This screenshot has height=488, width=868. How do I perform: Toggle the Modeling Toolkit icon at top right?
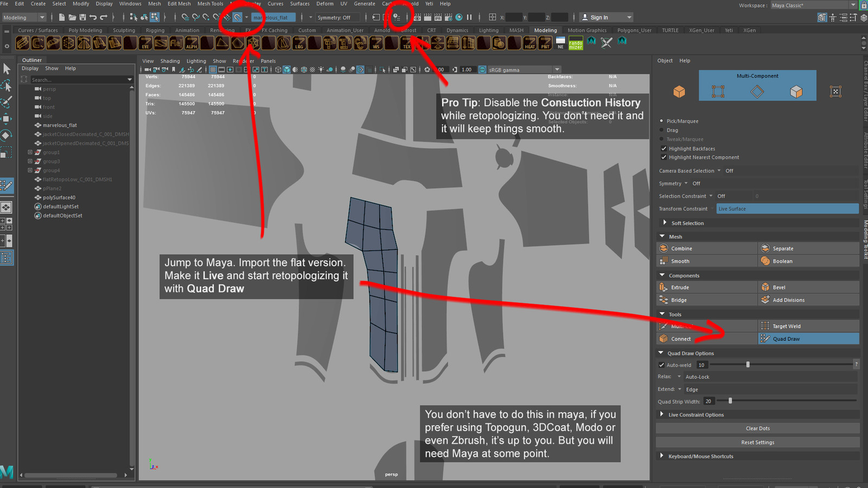click(x=822, y=17)
